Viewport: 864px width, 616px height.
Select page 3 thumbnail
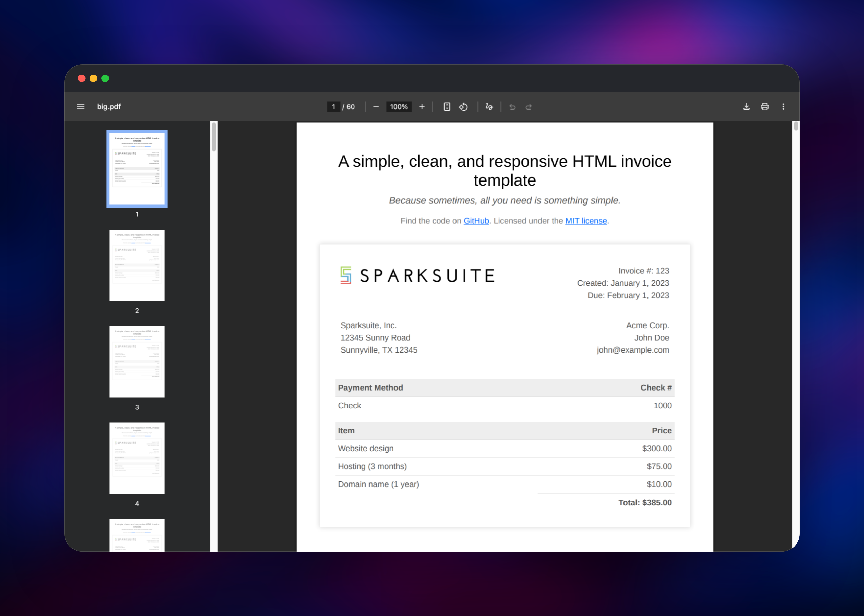137,361
